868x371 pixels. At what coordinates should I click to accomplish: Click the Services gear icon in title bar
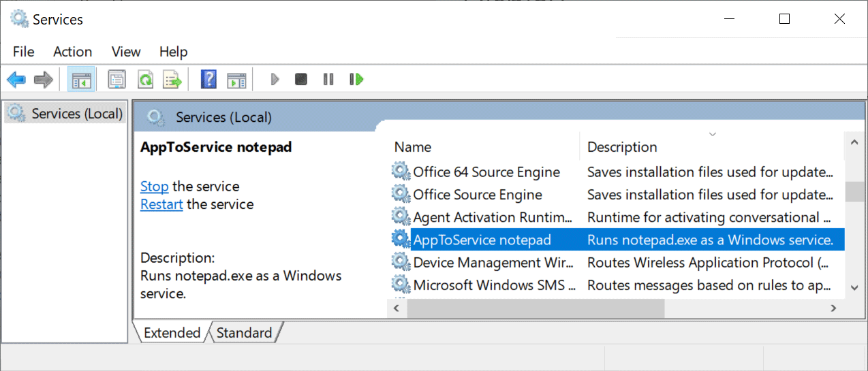click(x=20, y=19)
